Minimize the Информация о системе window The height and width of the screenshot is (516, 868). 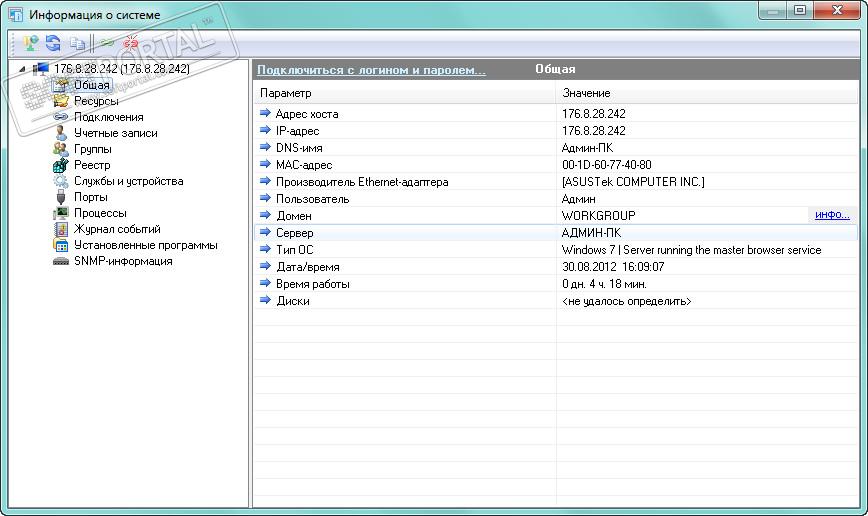tap(773, 10)
